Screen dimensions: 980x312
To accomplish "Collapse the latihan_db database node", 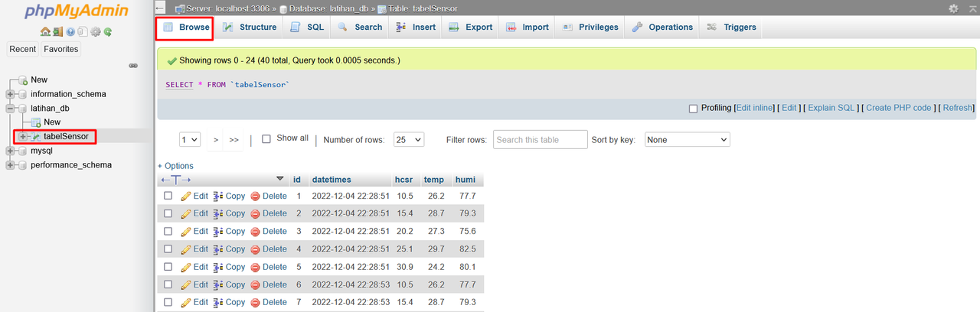I will click(10, 109).
